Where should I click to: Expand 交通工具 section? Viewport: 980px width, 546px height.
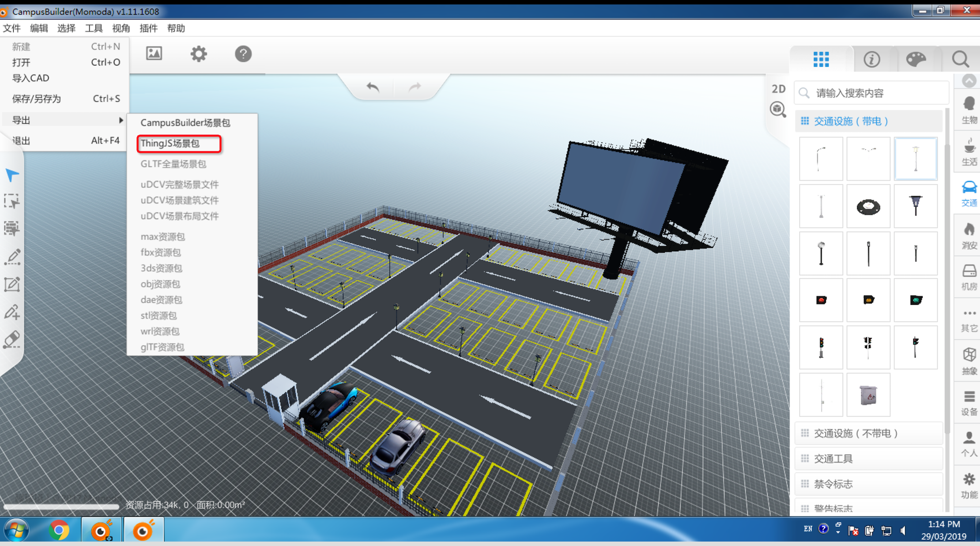coord(868,459)
